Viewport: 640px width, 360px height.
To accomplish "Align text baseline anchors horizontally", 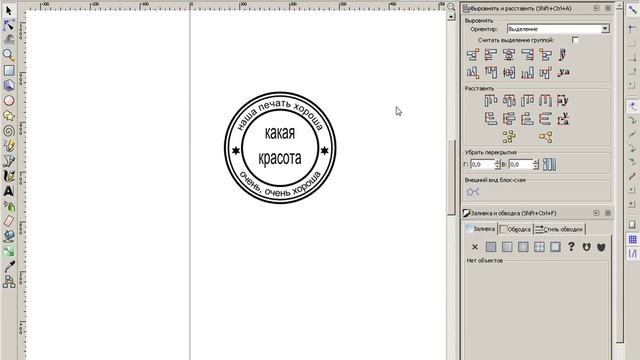I will pos(563,54).
